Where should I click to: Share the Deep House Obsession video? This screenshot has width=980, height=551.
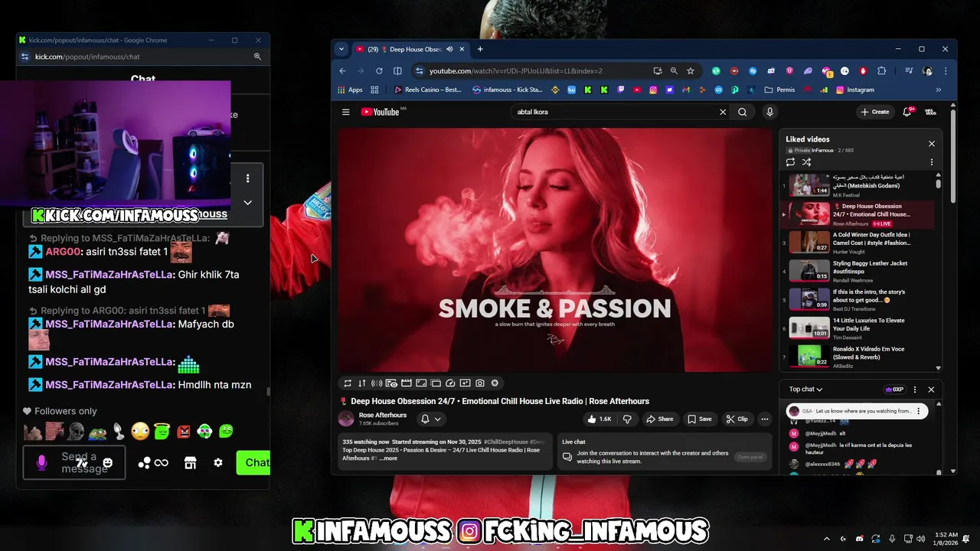[x=659, y=419]
